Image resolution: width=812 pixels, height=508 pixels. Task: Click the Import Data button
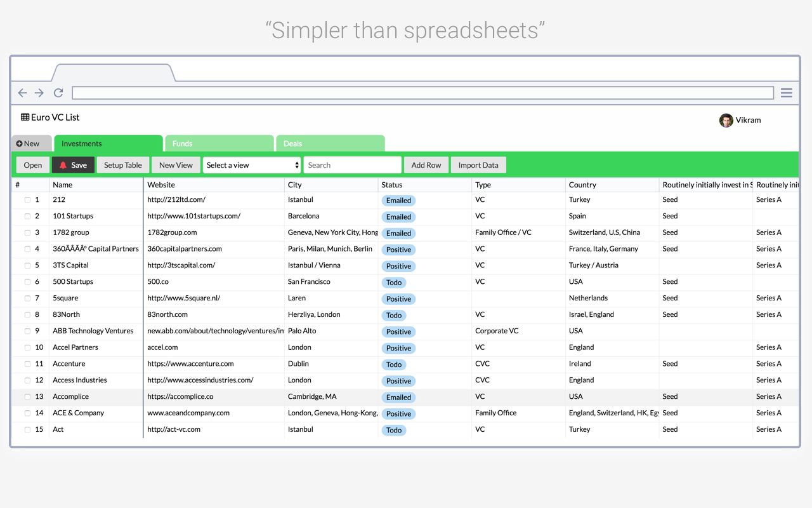coord(478,165)
